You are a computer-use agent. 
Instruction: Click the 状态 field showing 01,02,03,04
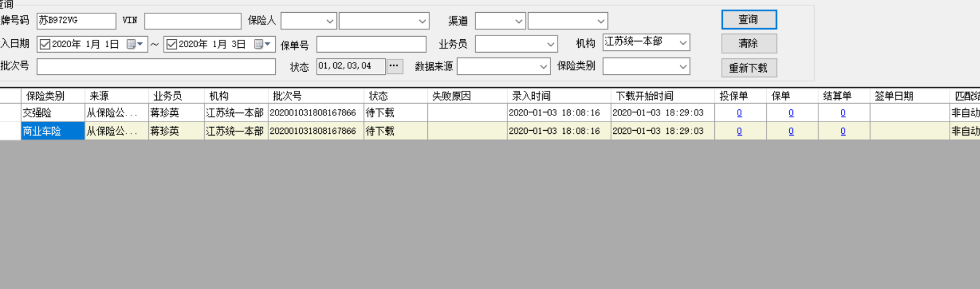click(351, 66)
